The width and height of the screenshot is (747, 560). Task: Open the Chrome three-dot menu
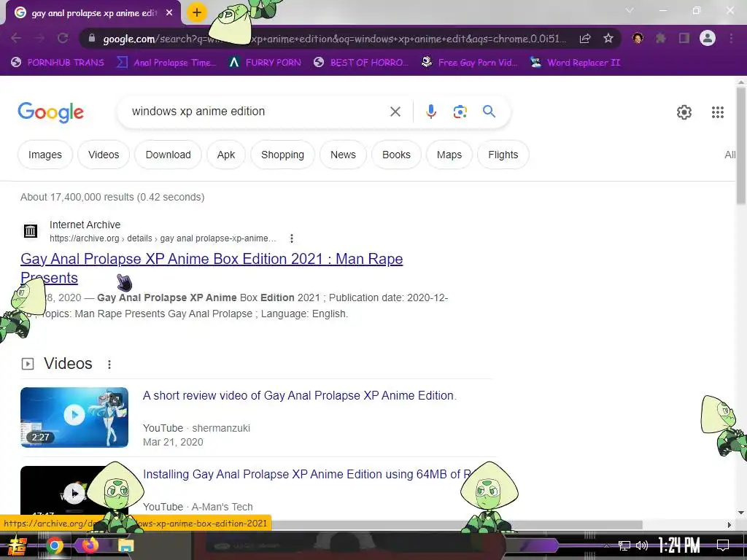click(x=731, y=38)
